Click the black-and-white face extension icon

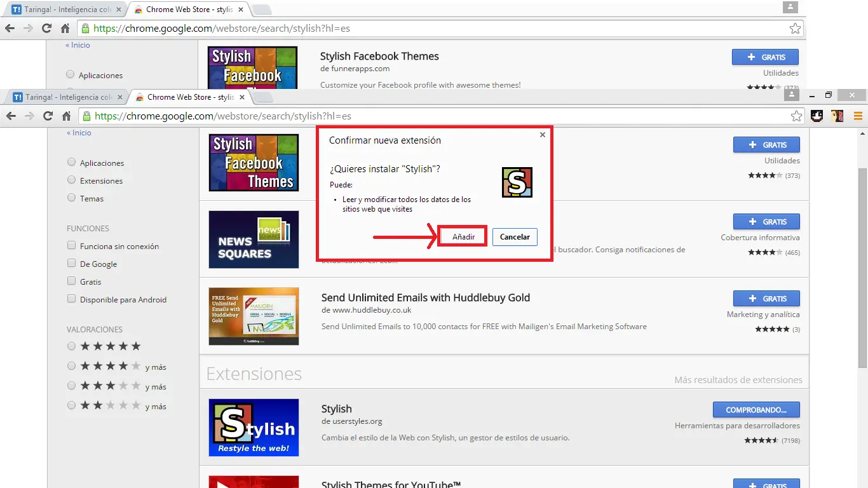pyautogui.click(x=817, y=116)
